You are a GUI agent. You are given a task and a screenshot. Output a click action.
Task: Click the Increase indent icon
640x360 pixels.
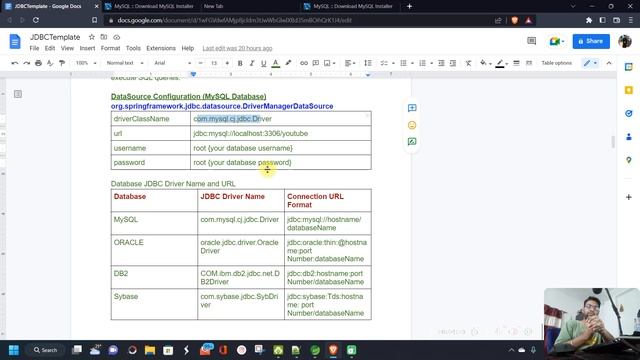(453, 63)
